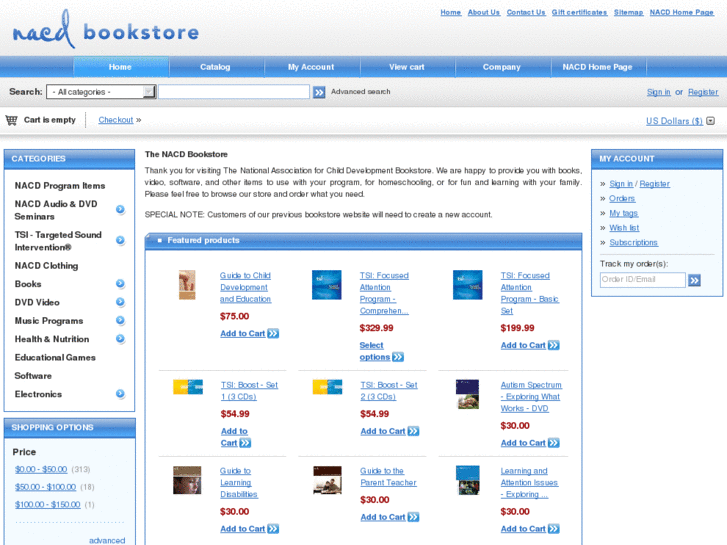Screen dimensions: 727x545
Task: Open the TSI Boost Set 2 thumbnail
Action: (327, 387)
